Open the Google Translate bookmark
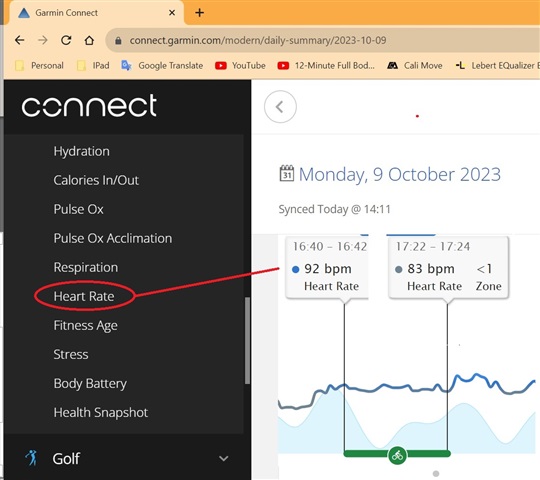540x480 pixels. (162, 65)
